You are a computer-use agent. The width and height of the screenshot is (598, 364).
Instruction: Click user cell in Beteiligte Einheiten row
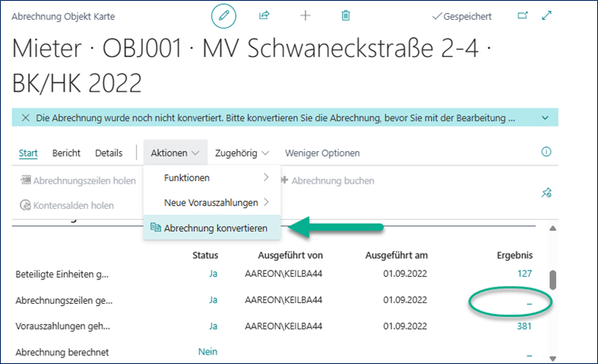point(284,274)
